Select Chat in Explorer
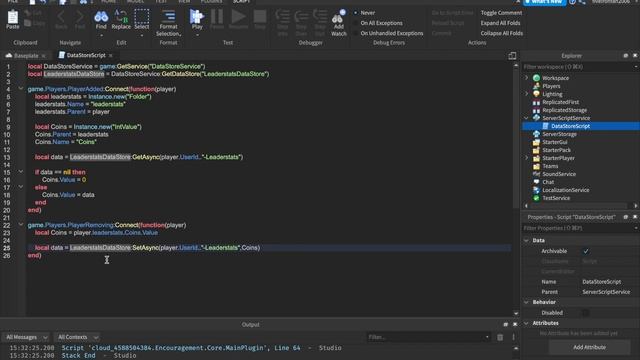 point(548,182)
